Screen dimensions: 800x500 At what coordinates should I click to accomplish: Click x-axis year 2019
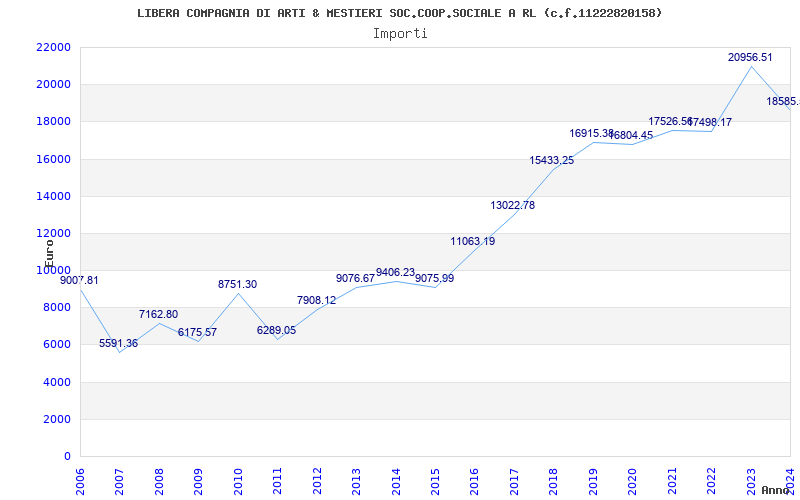click(593, 481)
